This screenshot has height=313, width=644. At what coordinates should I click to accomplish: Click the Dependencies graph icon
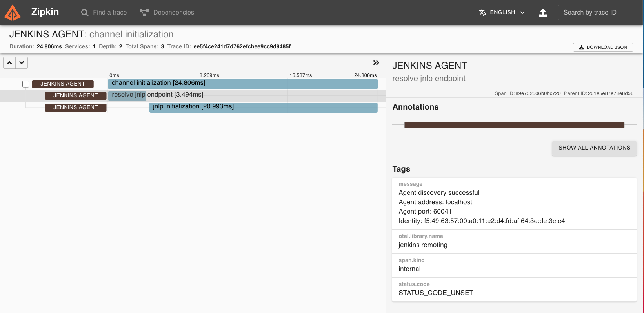click(x=144, y=13)
